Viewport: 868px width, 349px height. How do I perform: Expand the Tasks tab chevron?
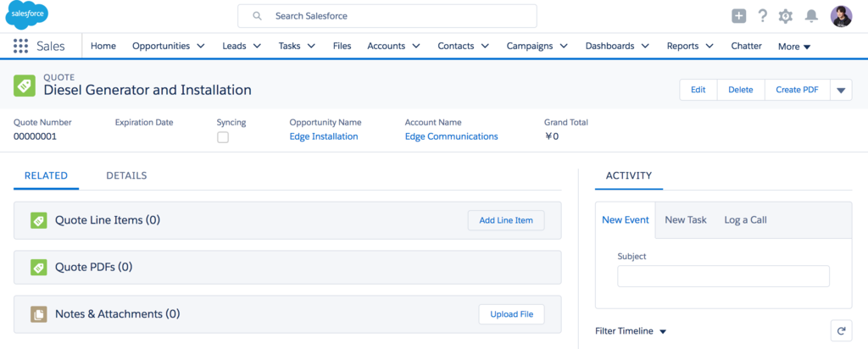[x=311, y=46]
